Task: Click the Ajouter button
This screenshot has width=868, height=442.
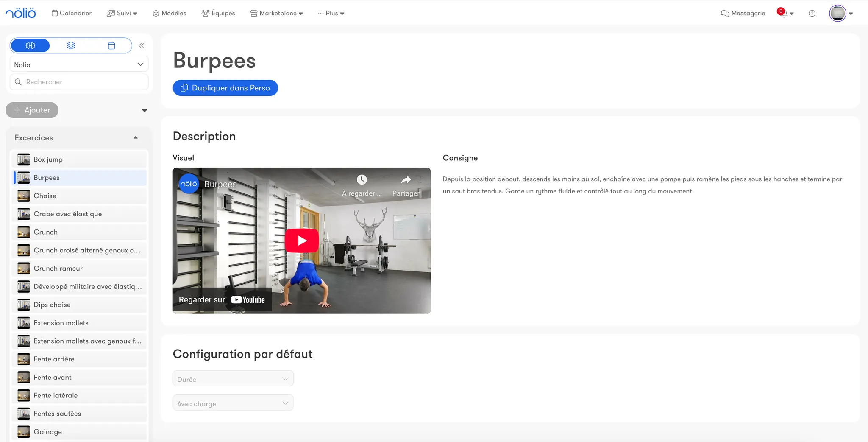Action: [x=32, y=110]
